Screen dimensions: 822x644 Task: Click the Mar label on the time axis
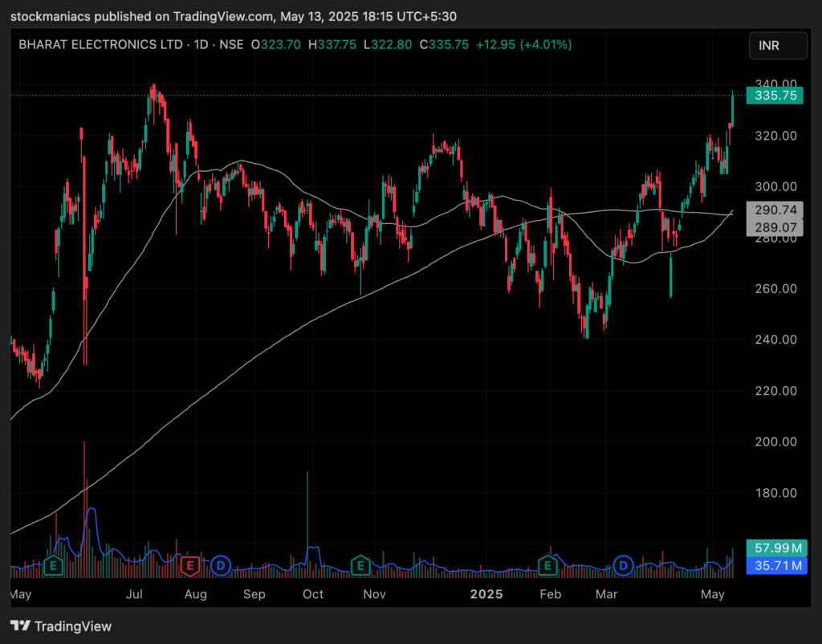tap(607, 594)
